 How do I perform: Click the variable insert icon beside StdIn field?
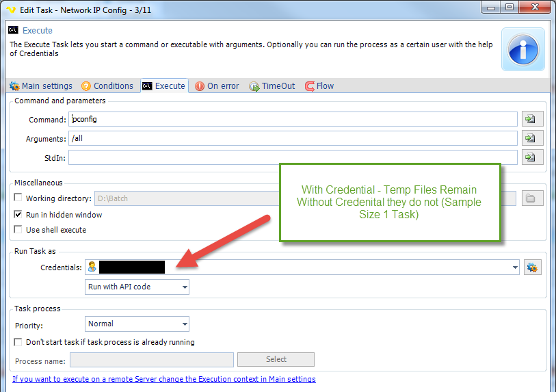[x=529, y=157]
